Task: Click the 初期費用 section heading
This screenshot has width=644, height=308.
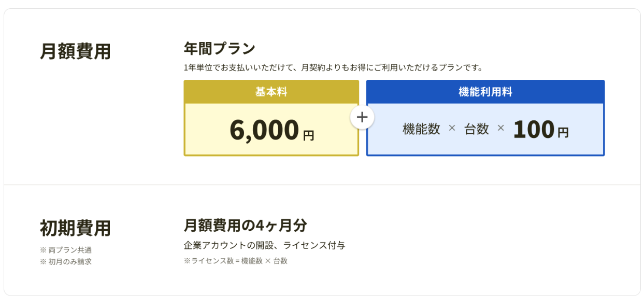Action: click(75, 228)
